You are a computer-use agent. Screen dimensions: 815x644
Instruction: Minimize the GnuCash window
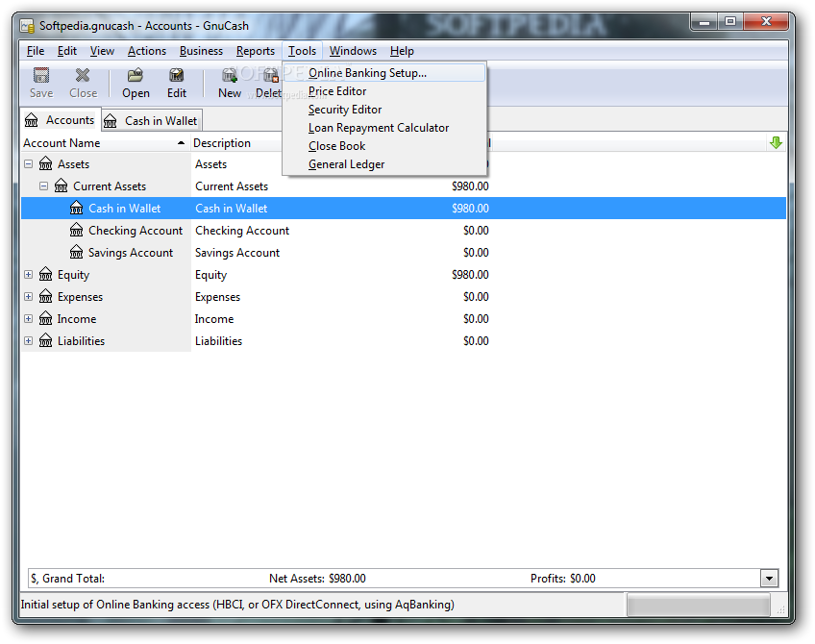(704, 21)
